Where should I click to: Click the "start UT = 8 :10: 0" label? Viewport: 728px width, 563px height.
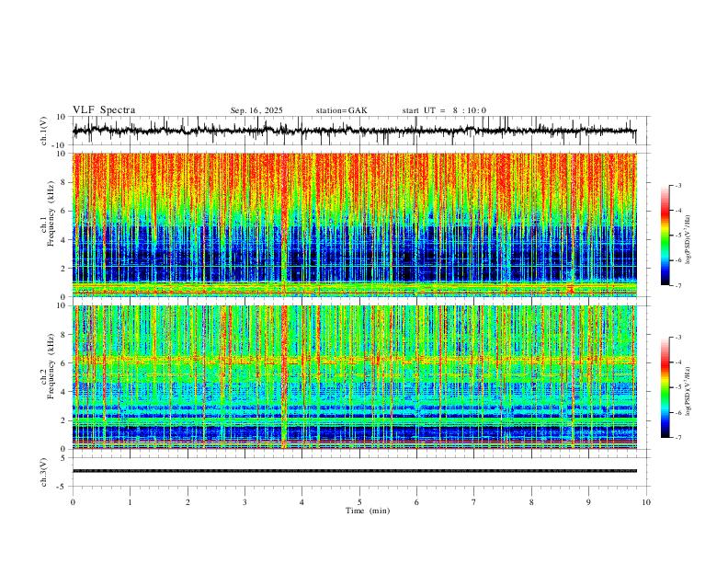[x=444, y=110]
